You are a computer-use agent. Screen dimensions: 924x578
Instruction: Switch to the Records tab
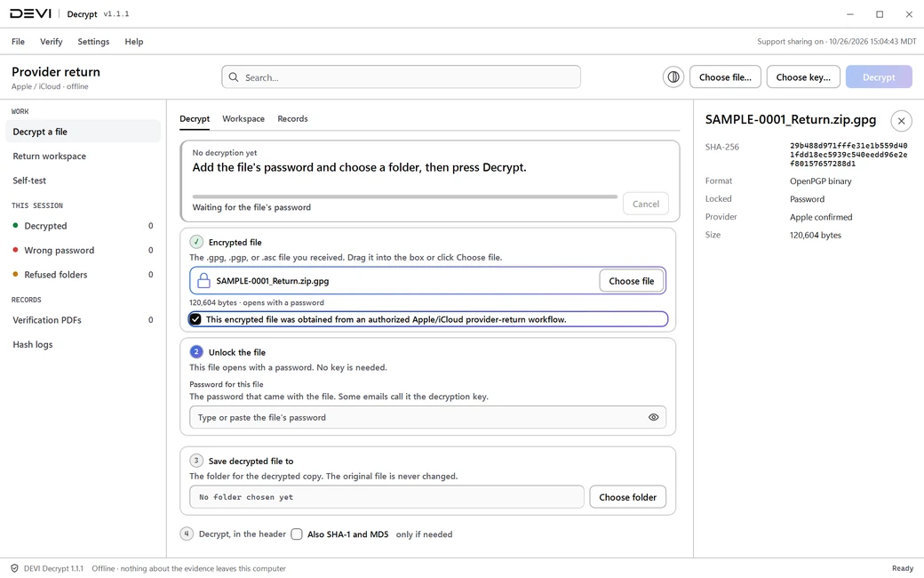293,118
